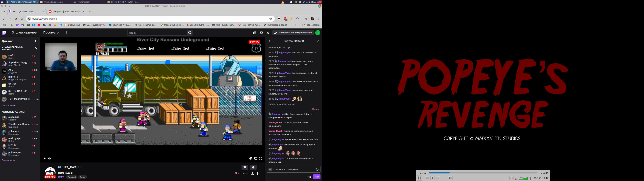Mute VLC with speaker icon
The width and height of the screenshot is (644, 181).
(516, 179)
